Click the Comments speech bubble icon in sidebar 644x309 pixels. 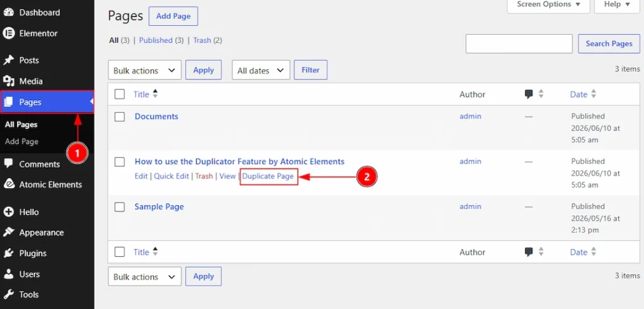tap(9, 164)
